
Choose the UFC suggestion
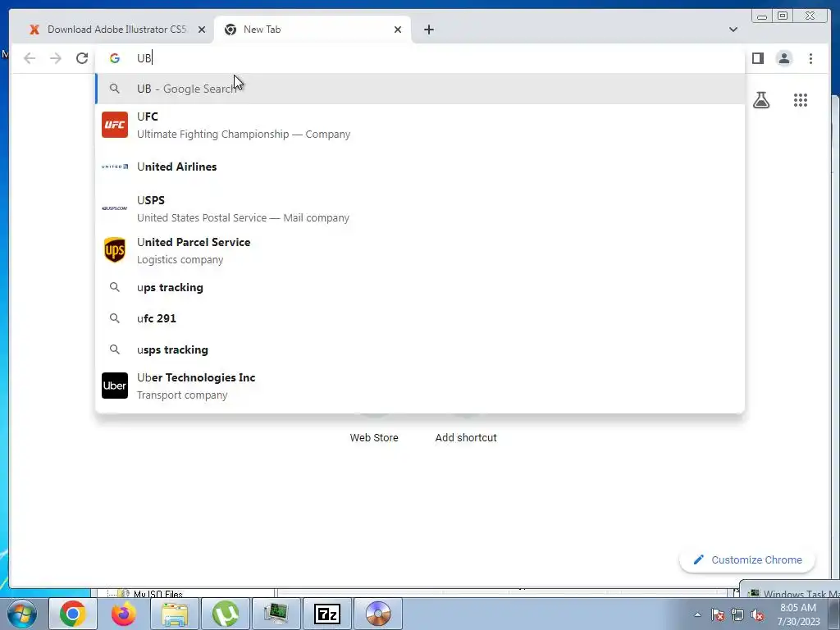420,125
